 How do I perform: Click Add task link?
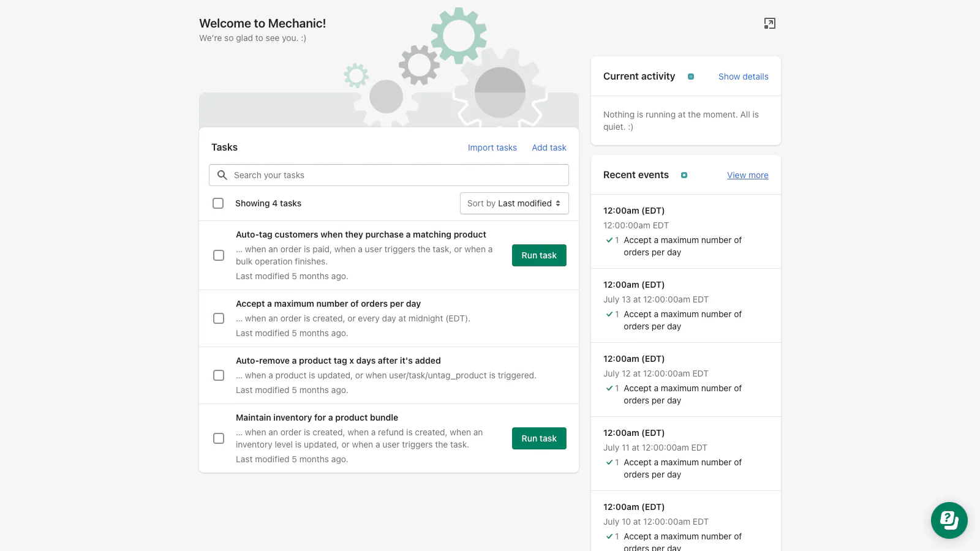(x=549, y=148)
